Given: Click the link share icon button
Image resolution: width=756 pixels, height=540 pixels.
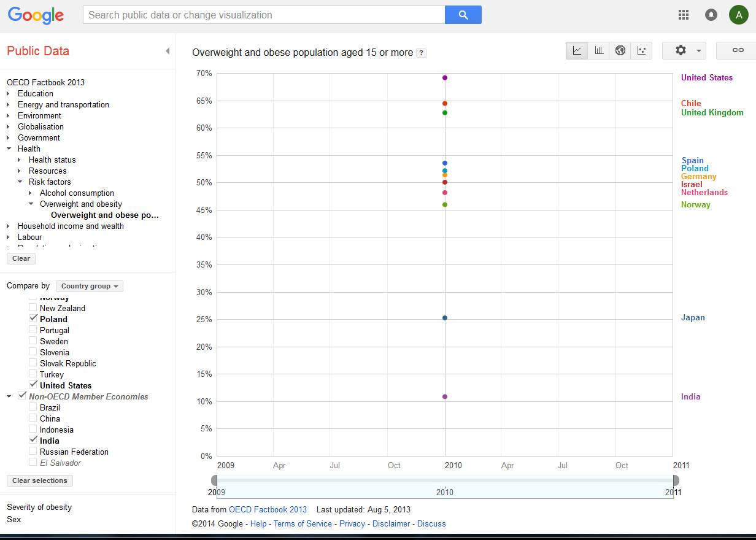Looking at the screenshot, I should coord(738,50).
